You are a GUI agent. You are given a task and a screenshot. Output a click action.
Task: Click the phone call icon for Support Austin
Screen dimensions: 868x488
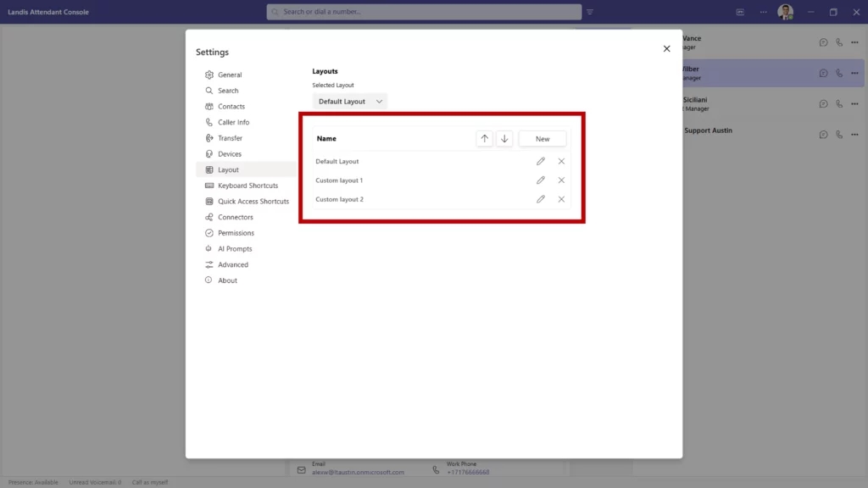click(x=839, y=134)
